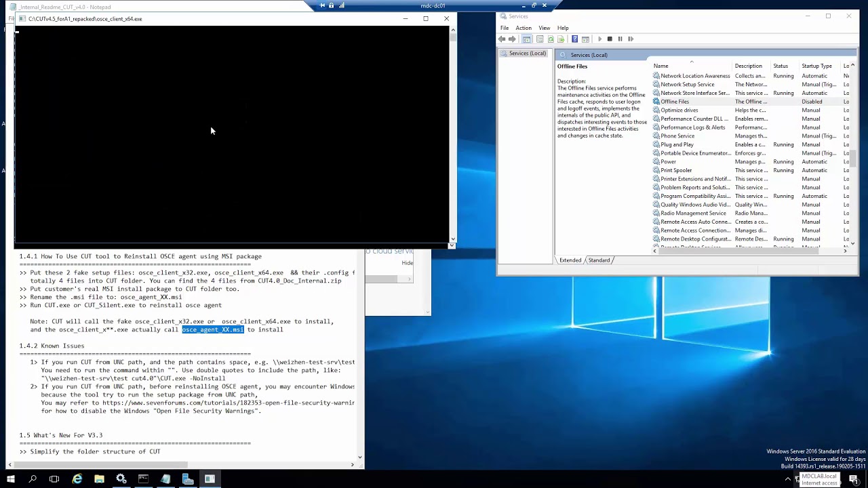Screen dimensions: 868x488
Task: Click Hide link in background window
Action: coord(407,263)
